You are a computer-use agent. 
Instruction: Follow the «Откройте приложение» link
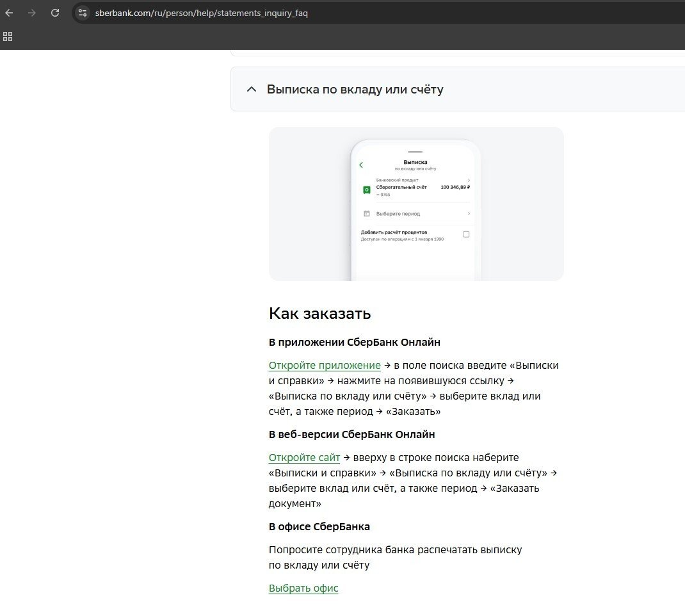325,366
